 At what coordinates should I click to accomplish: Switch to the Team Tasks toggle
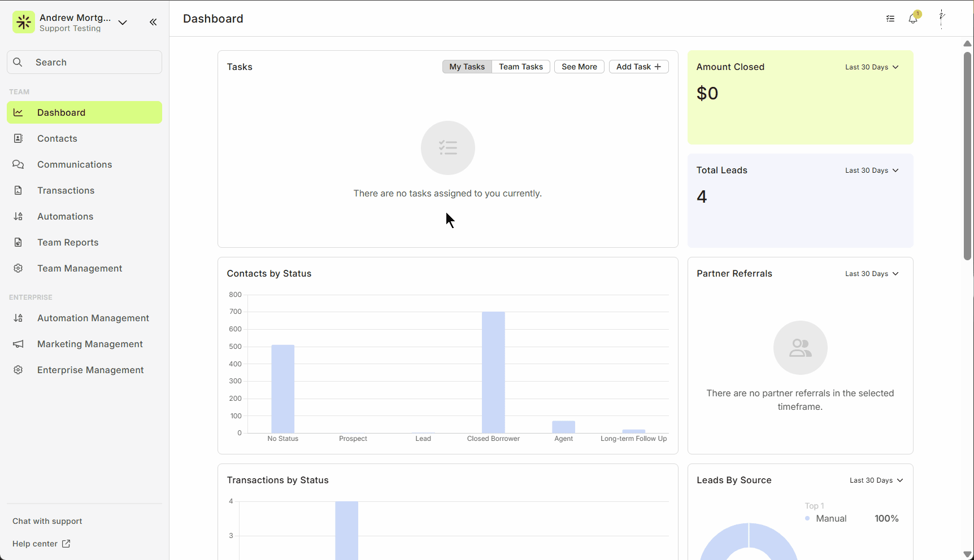[x=520, y=67]
